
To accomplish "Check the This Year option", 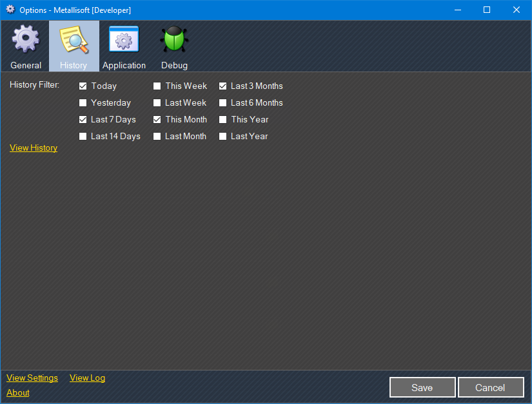I will pos(222,119).
